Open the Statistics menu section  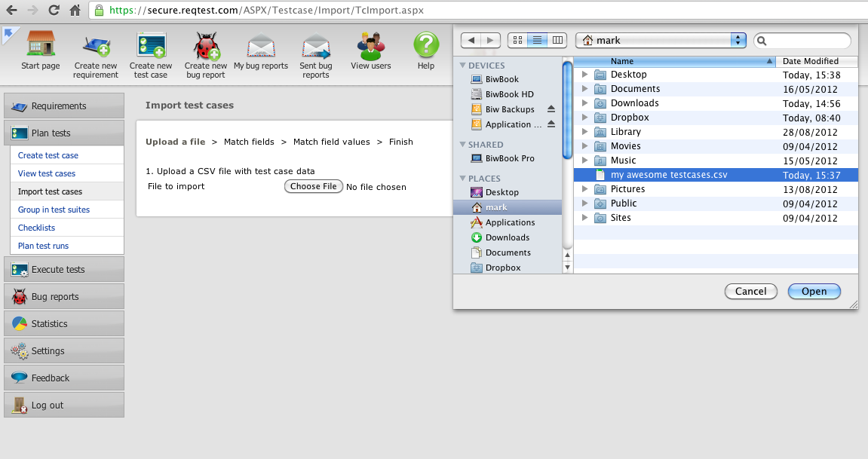point(64,323)
